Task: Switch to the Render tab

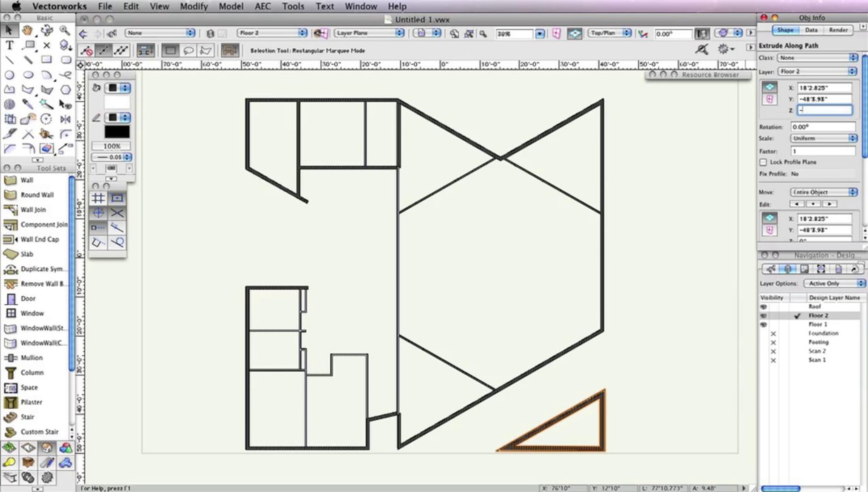Action: point(838,30)
